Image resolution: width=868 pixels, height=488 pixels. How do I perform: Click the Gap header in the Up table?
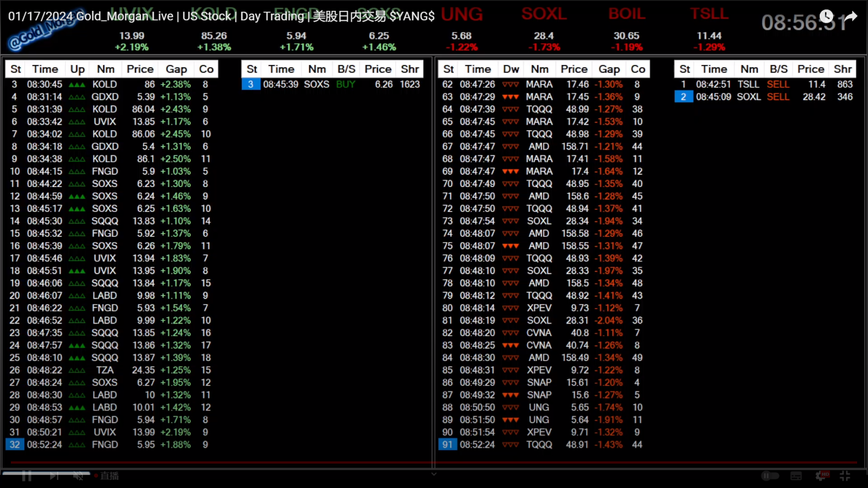click(176, 69)
